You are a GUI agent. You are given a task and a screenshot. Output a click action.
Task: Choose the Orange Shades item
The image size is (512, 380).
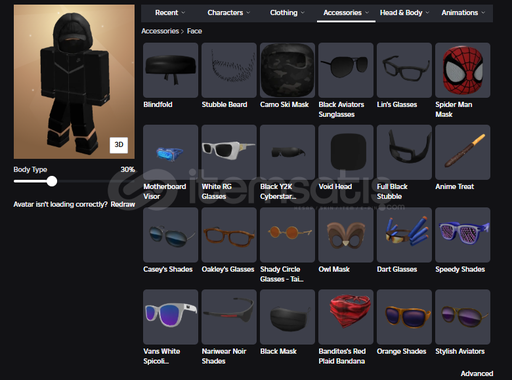click(x=404, y=317)
